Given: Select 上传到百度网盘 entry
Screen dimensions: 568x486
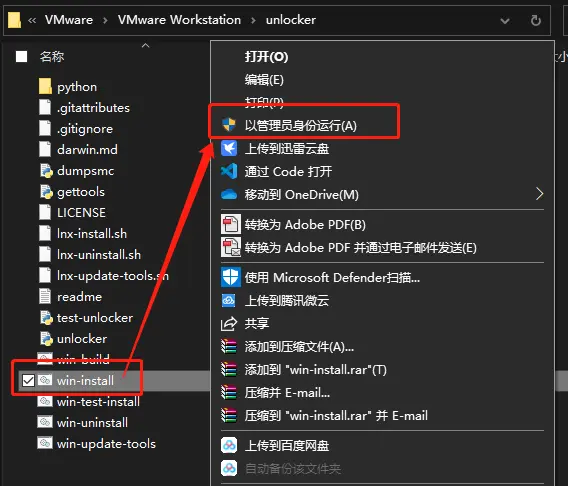Looking at the screenshot, I should 287,446.
